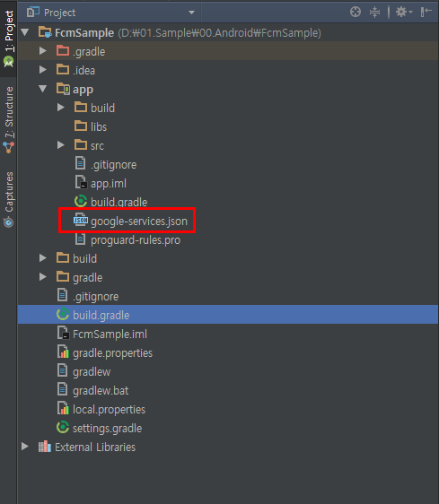439x504 pixels.
Task: Click the gradle.properties file icon
Action: pyautogui.click(x=63, y=352)
